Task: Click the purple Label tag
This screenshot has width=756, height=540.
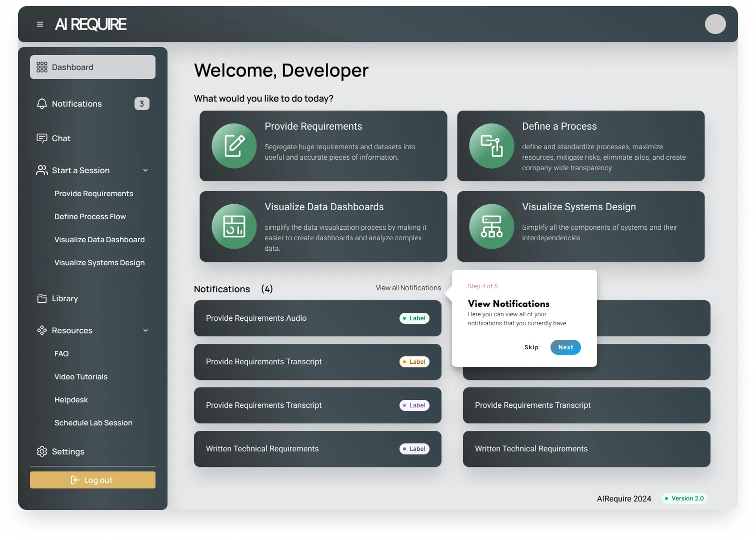Action: (x=414, y=405)
